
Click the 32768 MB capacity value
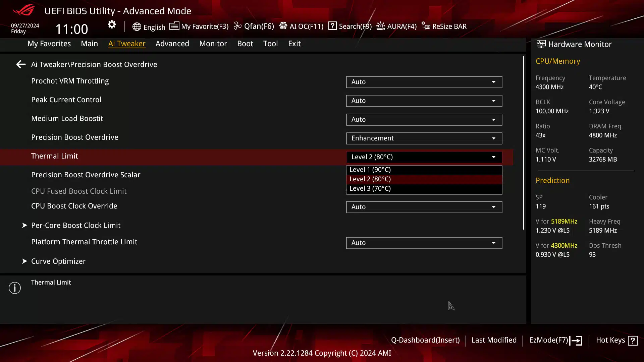coord(603,160)
